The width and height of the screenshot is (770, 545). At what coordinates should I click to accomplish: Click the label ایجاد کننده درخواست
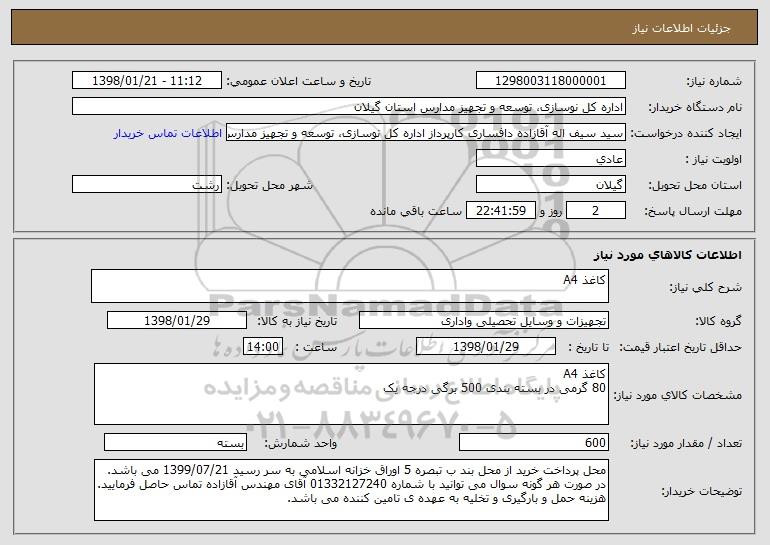click(686, 134)
